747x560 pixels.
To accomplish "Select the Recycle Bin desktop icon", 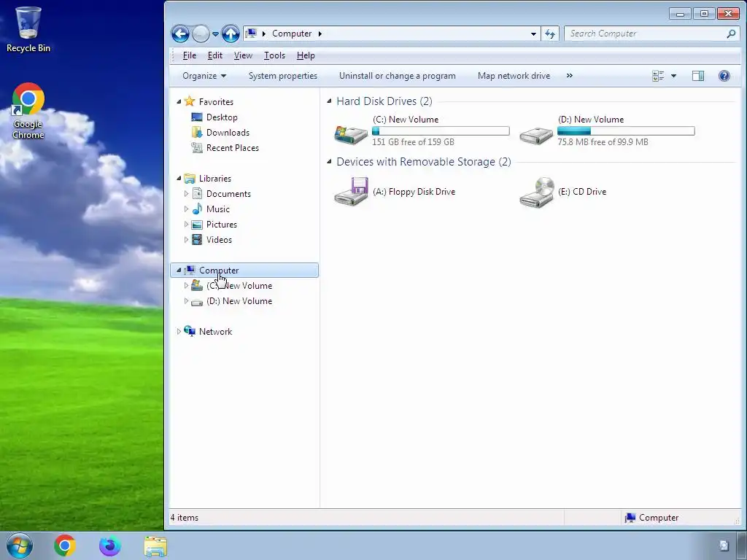I will [x=28, y=29].
